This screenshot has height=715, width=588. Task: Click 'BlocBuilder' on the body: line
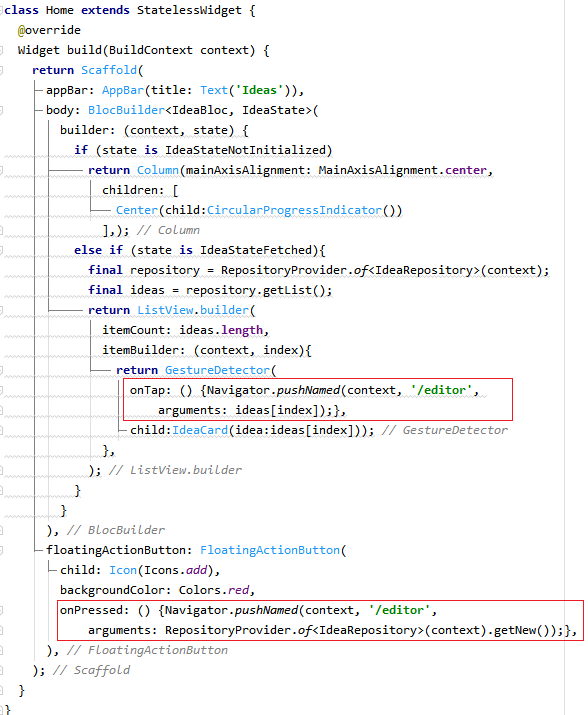(x=126, y=110)
